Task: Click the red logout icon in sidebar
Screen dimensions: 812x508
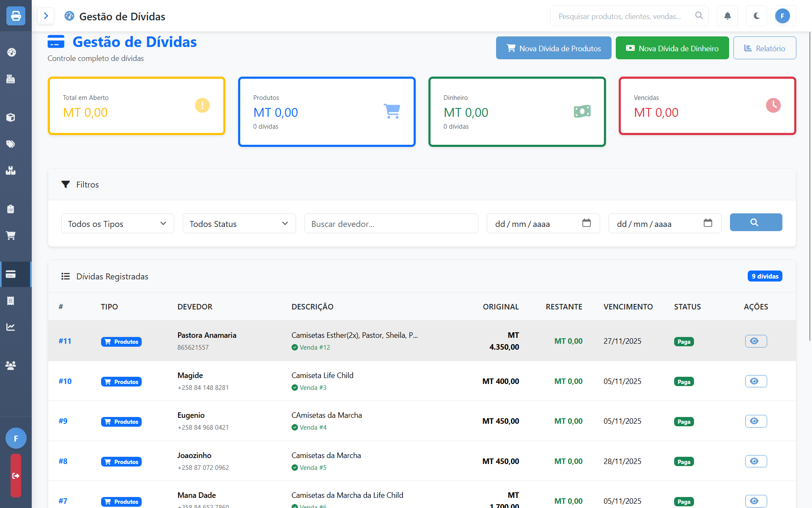Action: coord(16,476)
